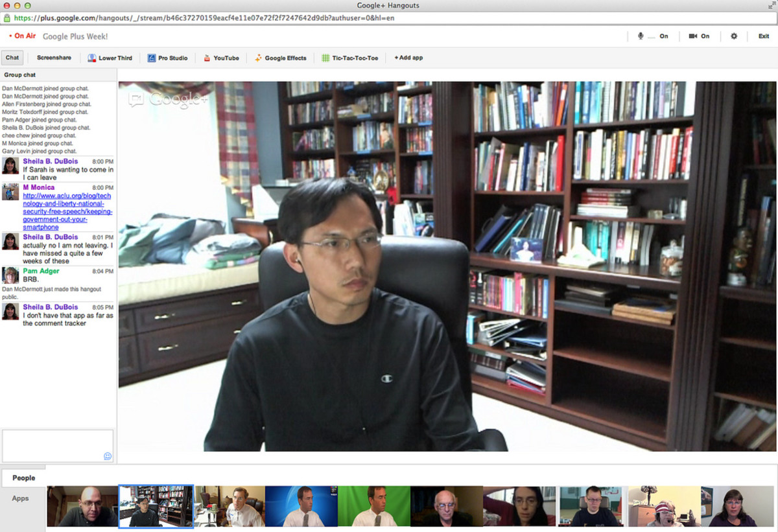The width and height of the screenshot is (778, 532).
Task: Launch the Pro Studio app
Action: point(167,58)
